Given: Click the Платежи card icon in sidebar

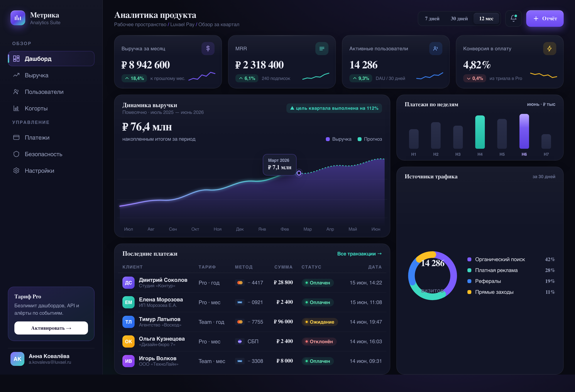Looking at the screenshot, I should pyautogui.click(x=16, y=137).
